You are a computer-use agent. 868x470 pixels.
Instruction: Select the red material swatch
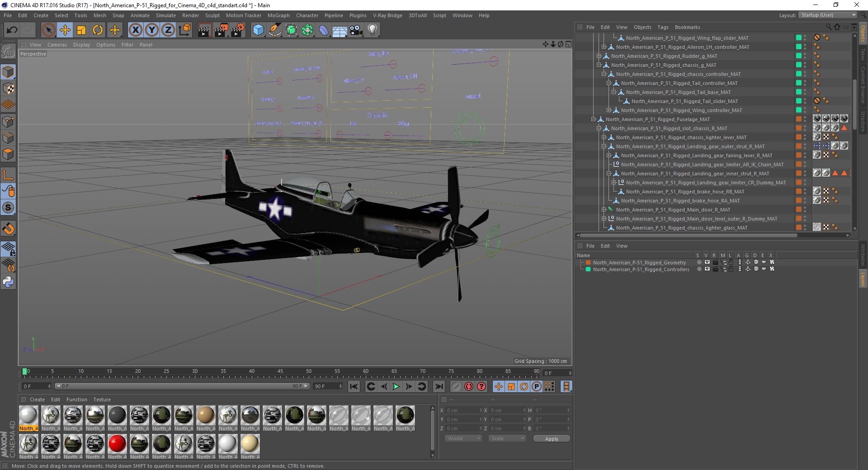click(117, 443)
